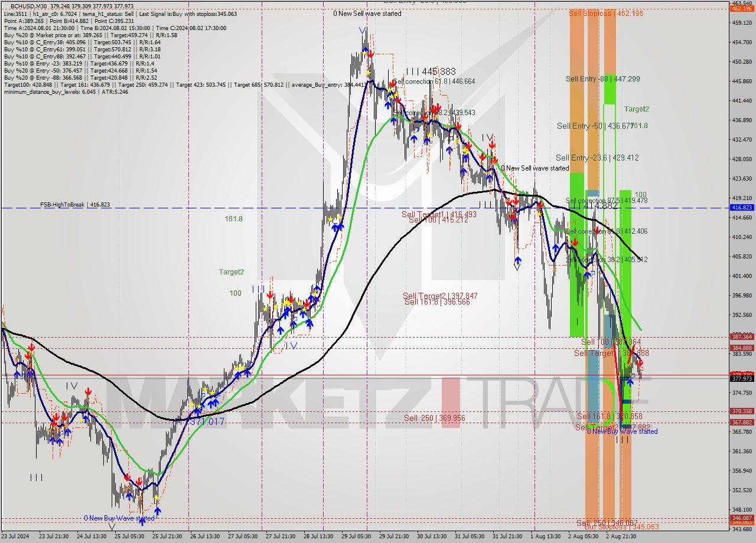Click the Sell Entry -88 | 447.299 label

[x=602, y=78]
